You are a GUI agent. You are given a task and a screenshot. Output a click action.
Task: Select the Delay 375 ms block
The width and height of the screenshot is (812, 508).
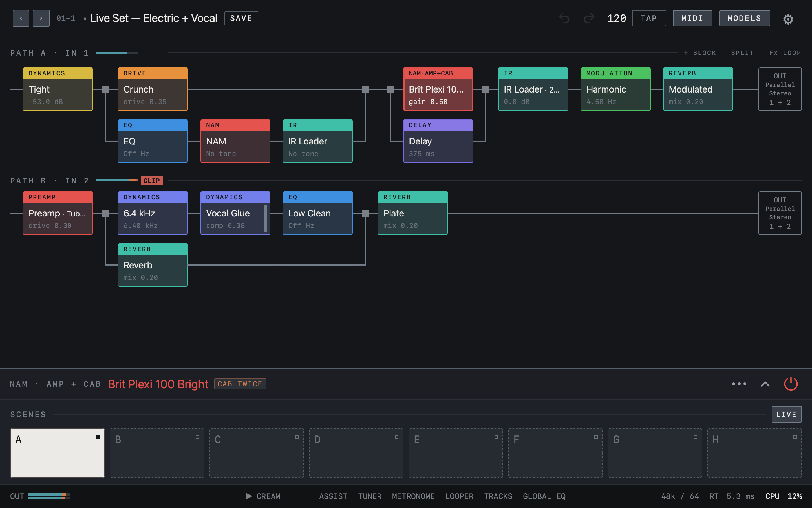pyautogui.click(x=438, y=141)
